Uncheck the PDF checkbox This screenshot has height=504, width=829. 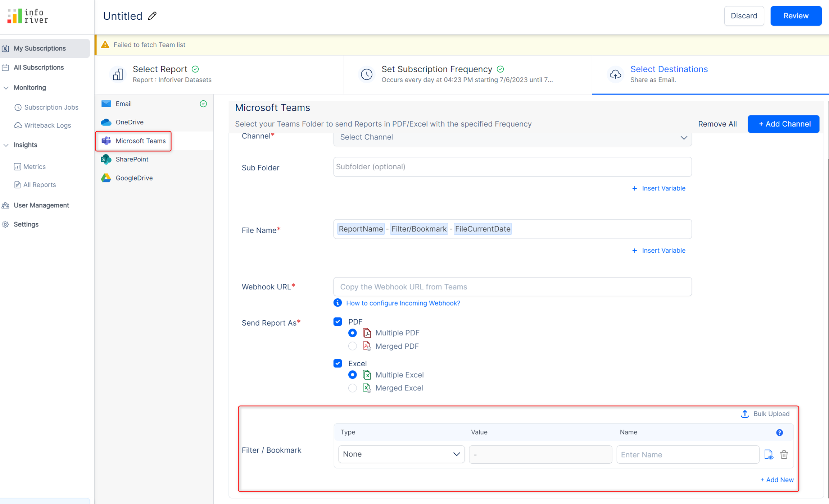point(338,321)
